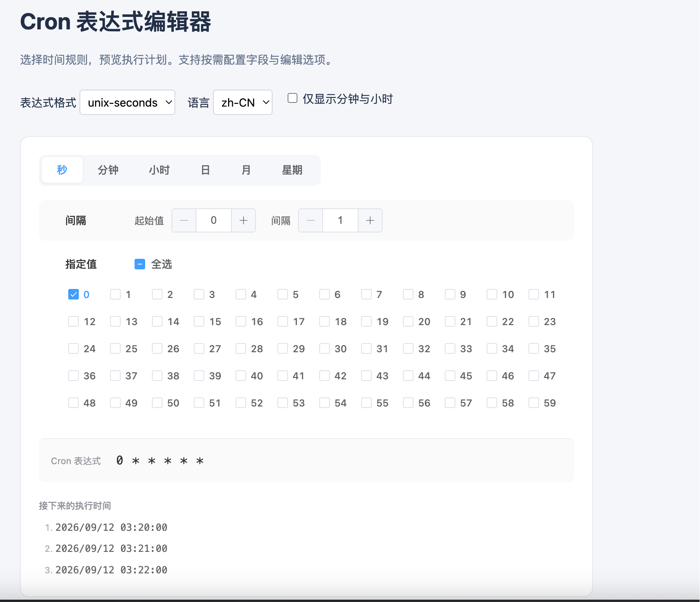Click the cron expression text 0 * * * * *
This screenshot has height=602, width=700.
(x=160, y=460)
